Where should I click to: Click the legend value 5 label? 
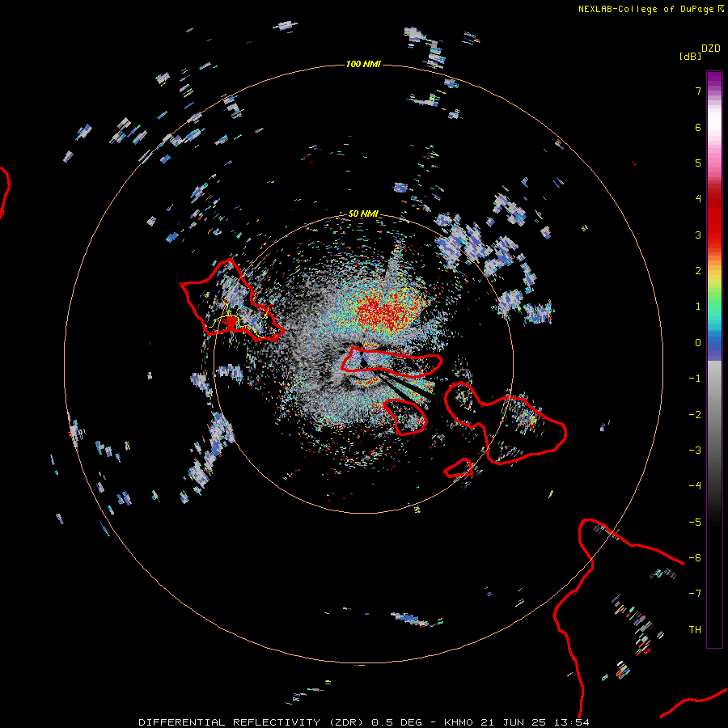[698, 163]
